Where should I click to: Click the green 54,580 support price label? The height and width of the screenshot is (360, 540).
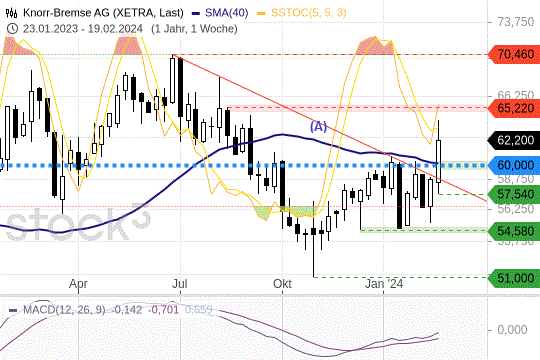pyautogui.click(x=514, y=231)
